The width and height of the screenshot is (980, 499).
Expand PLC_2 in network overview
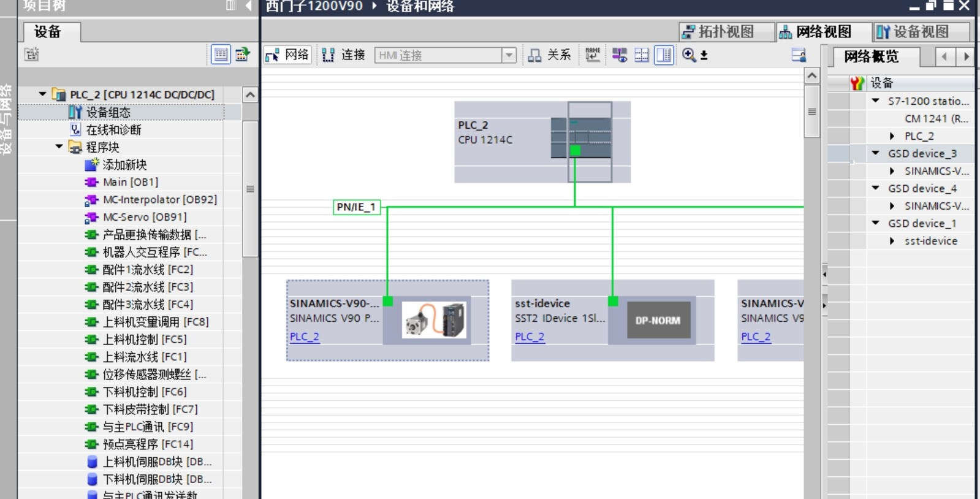[x=892, y=136]
